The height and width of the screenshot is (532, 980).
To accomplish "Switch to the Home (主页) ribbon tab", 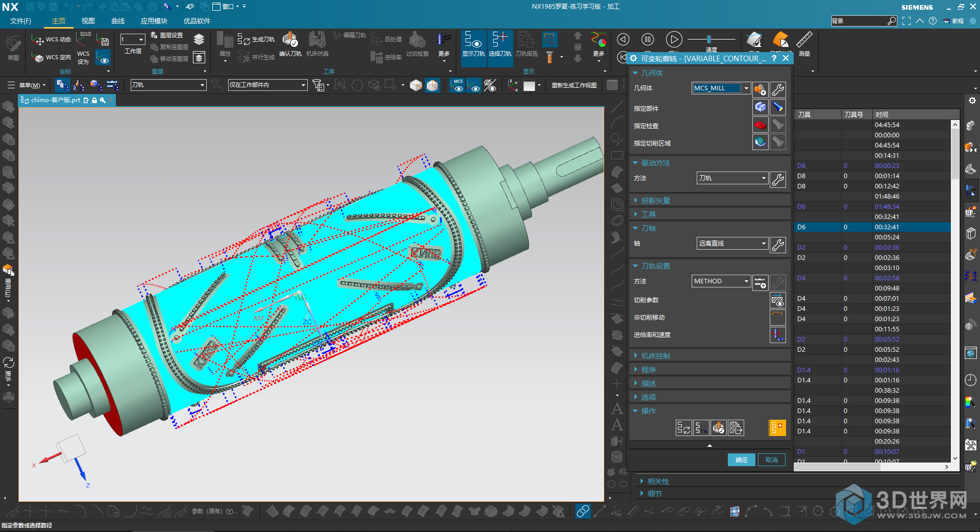I will pos(59,21).
